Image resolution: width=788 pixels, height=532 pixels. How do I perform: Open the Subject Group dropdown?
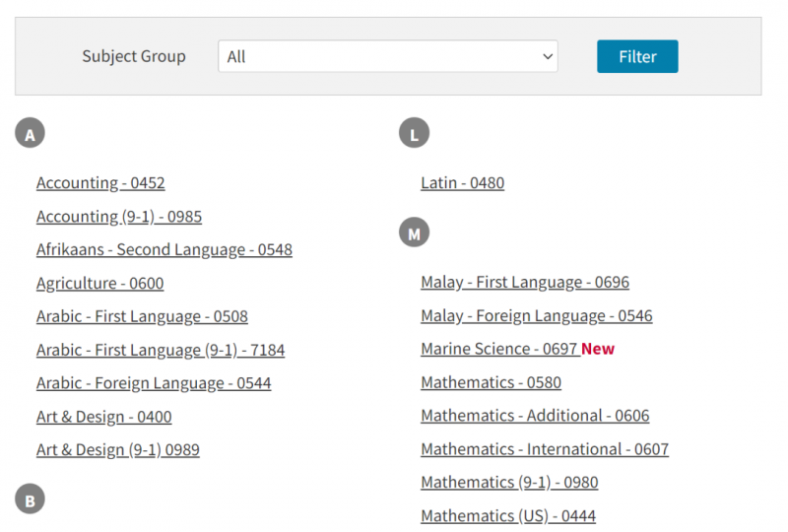point(388,56)
